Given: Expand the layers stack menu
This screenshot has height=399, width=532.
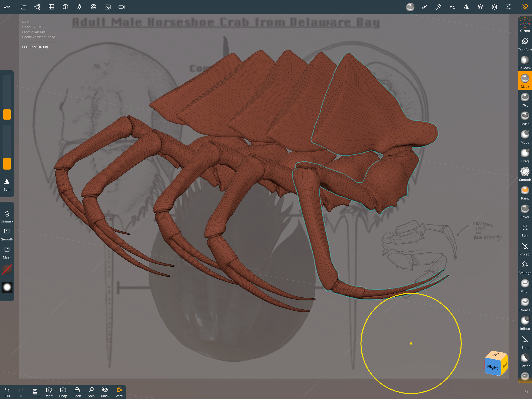Looking at the screenshot, I should pyautogui.click(x=480, y=7).
